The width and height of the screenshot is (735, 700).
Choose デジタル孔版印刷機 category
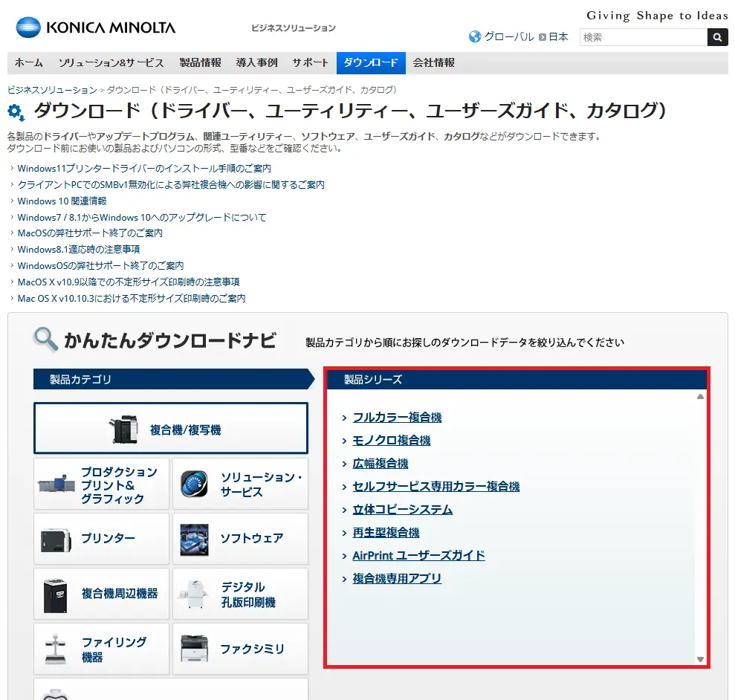[x=240, y=593]
